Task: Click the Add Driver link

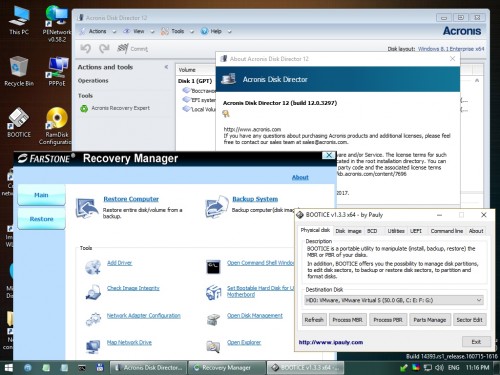Action: click(119, 263)
